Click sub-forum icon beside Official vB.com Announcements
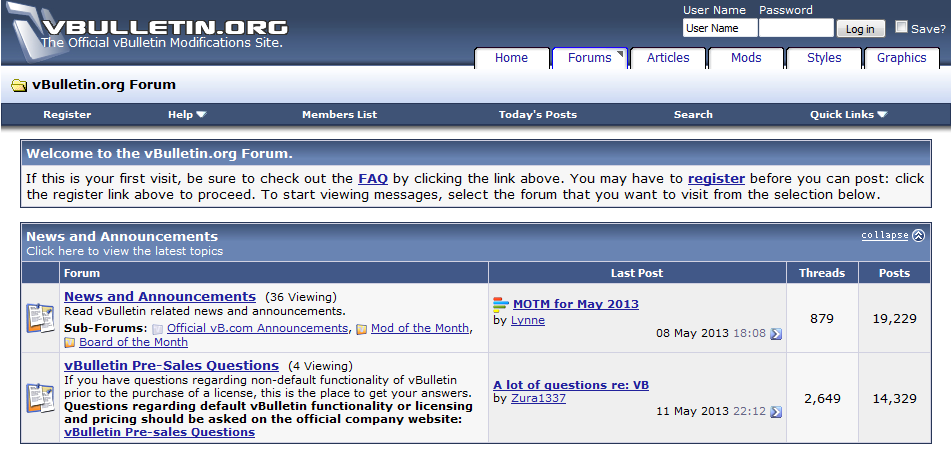This screenshot has height=451, width=952. pos(158,329)
